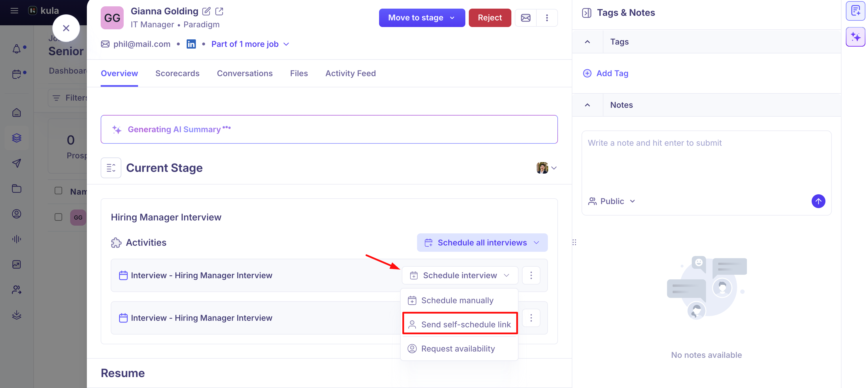The image size is (868, 388).
Task: Click the Generating AI Summary box
Action: point(329,129)
